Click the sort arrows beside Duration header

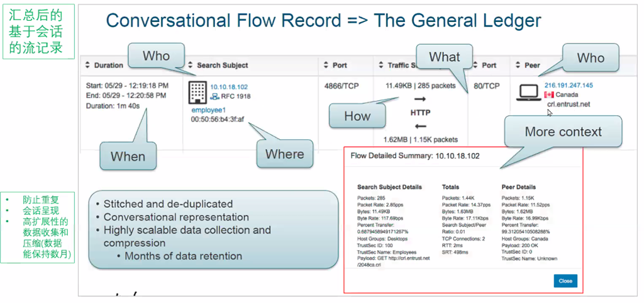87,66
